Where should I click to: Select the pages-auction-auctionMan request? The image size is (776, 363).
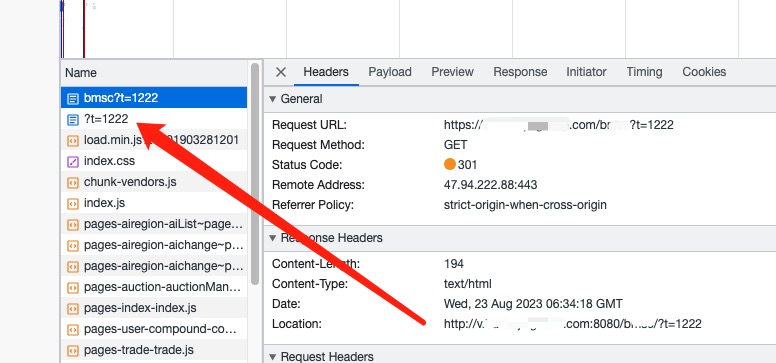point(154,287)
